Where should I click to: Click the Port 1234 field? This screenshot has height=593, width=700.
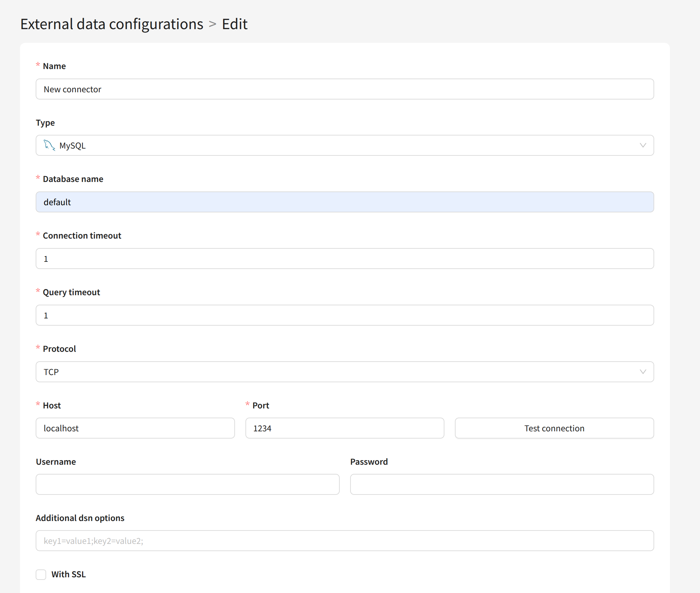coord(344,428)
